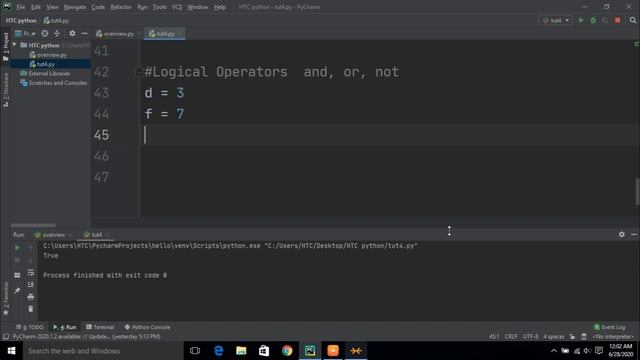Open Run panel settings gear
The width and height of the screenshot is (640, 360).
pos(621,234)
